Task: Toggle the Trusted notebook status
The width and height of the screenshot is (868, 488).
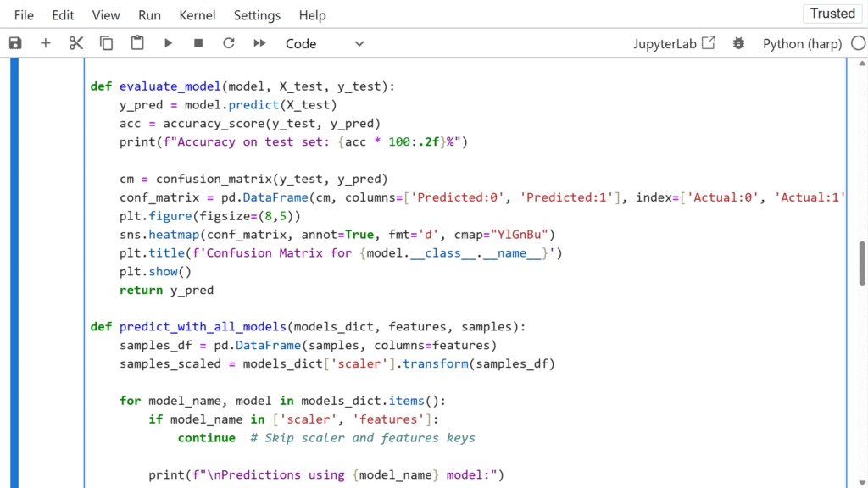Action: pyautogui.click(x=832, y=14)
